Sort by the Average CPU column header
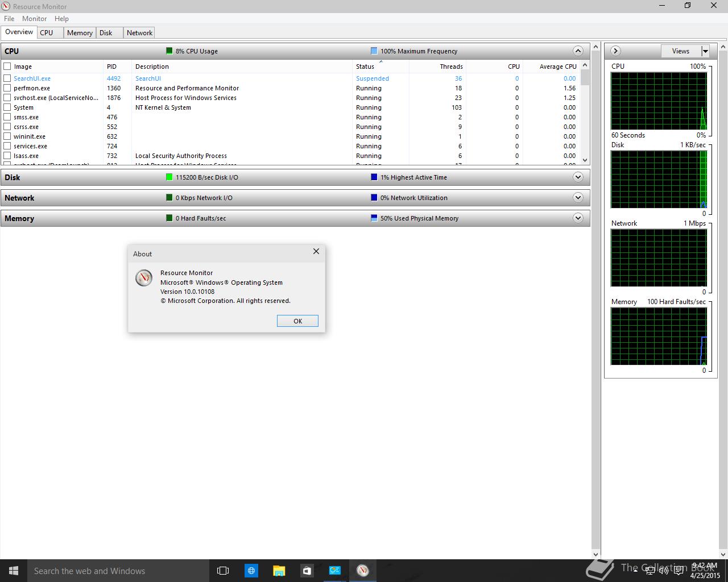 click(x=551, y=66)
